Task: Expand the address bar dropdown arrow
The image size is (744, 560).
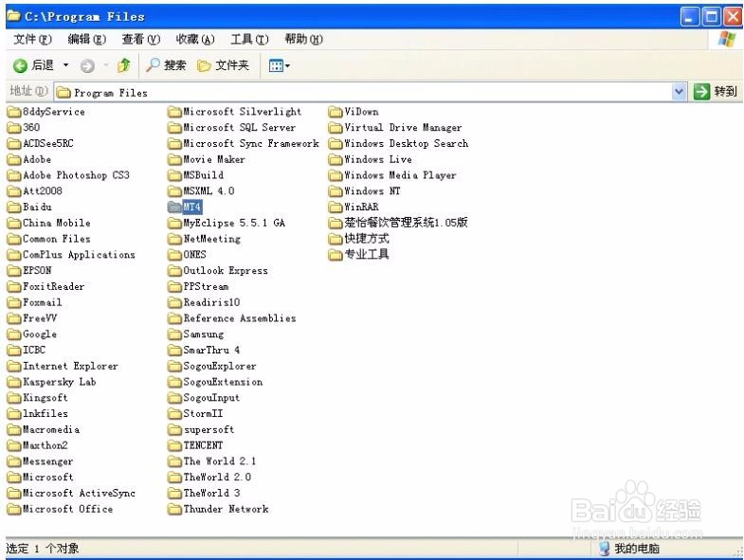Action: click(x=679, y=91)
